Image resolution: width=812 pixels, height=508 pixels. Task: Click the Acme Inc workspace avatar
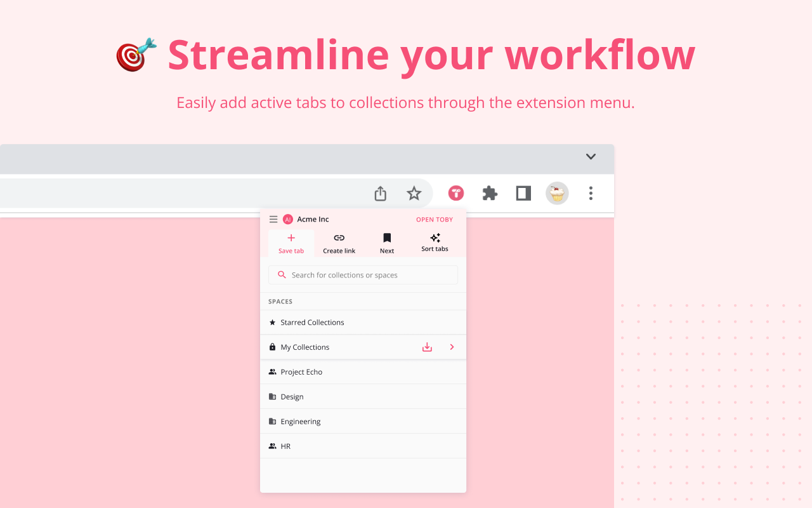tap(289, 219)
